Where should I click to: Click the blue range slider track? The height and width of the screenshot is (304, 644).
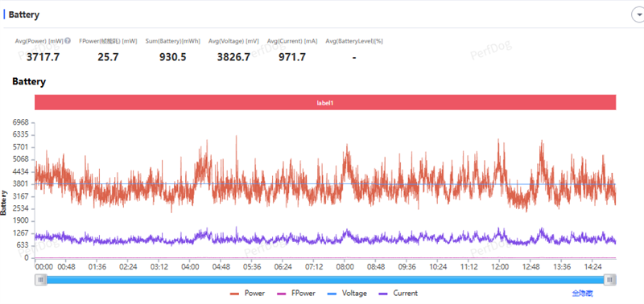point(325,280)
